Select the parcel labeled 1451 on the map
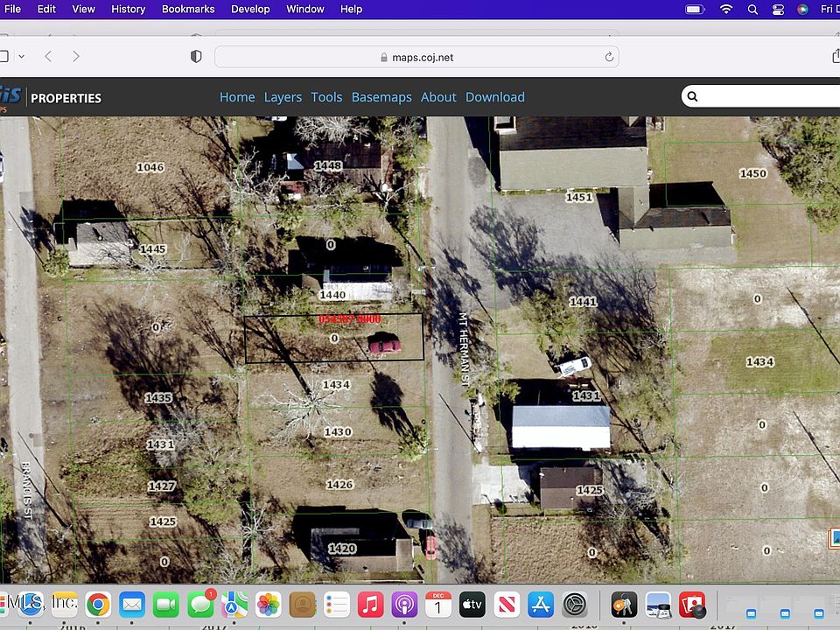 [x=579, y=197]
